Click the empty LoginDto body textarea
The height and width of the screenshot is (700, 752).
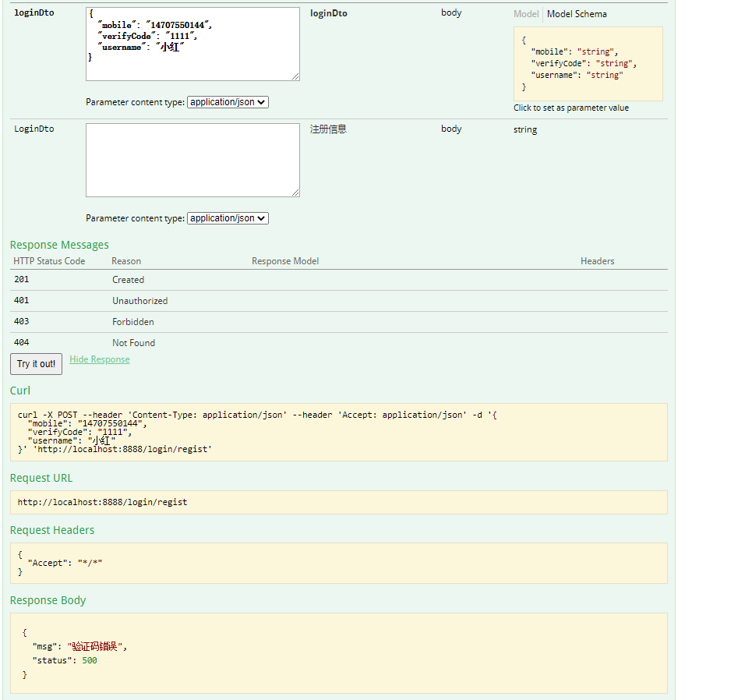click(192, 161)
